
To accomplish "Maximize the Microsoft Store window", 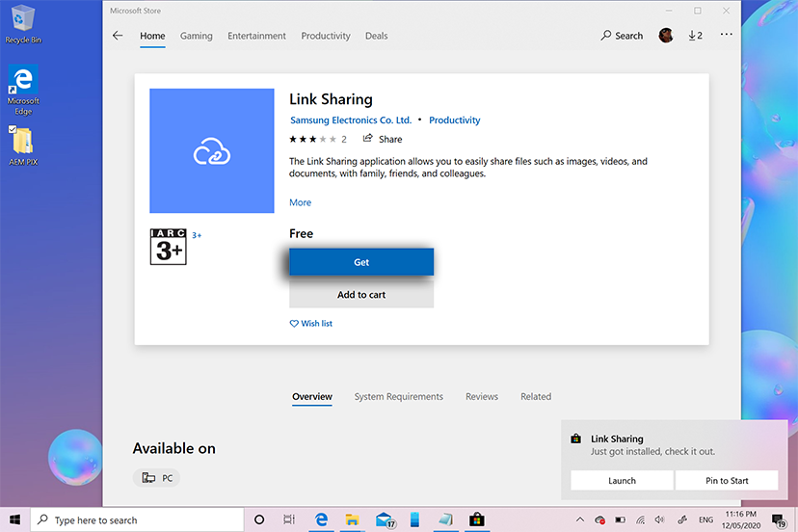I will tap(697, 11).
